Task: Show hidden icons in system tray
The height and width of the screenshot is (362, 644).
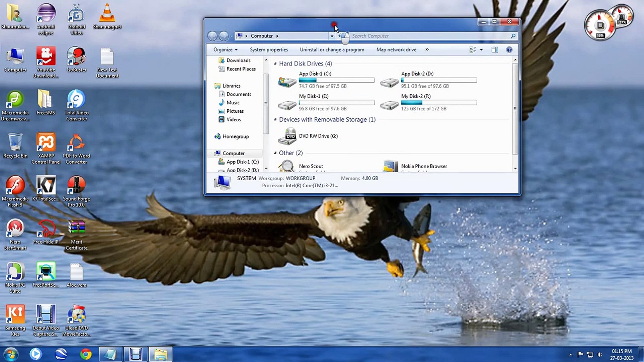Action: (571, 354)
